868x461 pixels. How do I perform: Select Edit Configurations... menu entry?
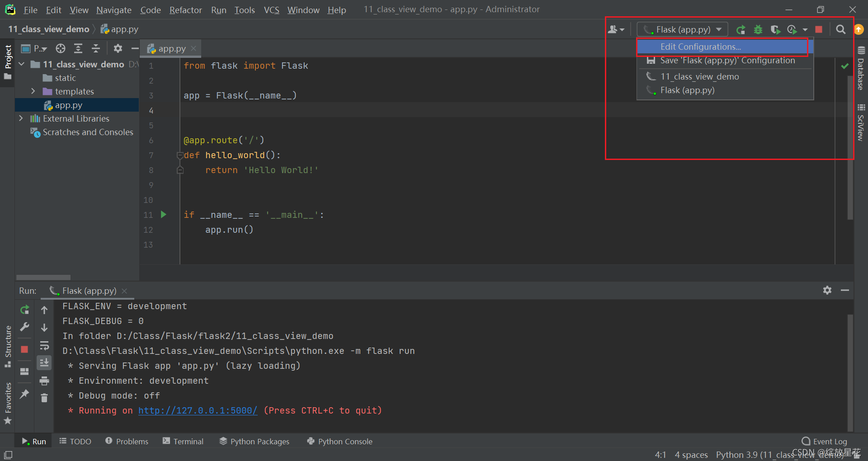pos(725,47)
